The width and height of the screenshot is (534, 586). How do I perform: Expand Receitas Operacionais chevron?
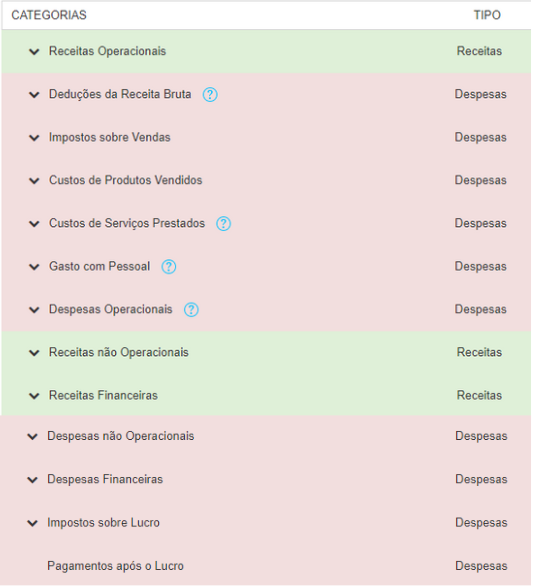(34, 52)
